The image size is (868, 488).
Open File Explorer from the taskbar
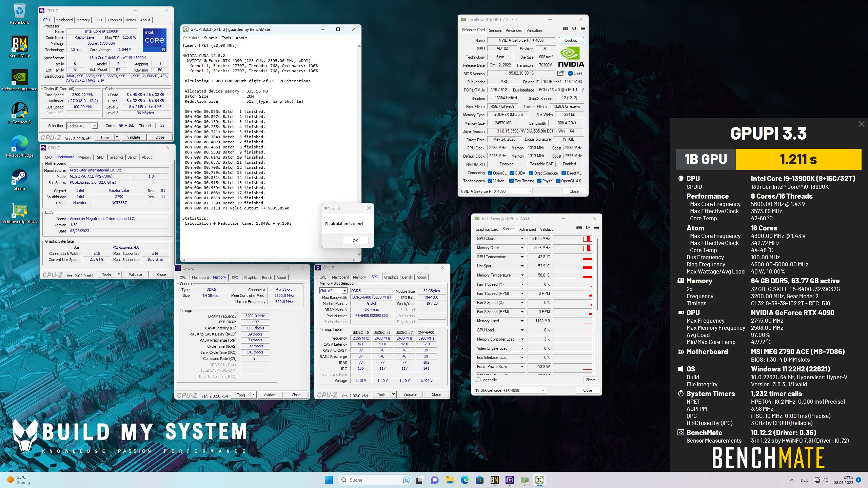tap(450, 480)
